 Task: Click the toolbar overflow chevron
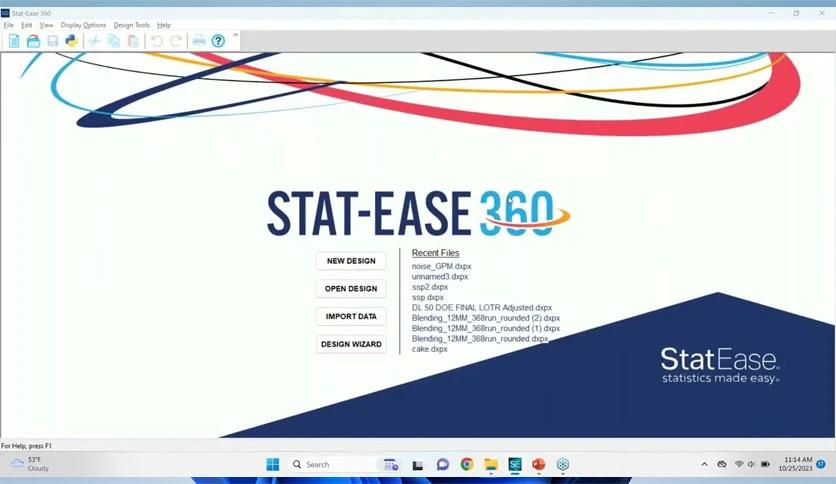[x=235, y=35]
